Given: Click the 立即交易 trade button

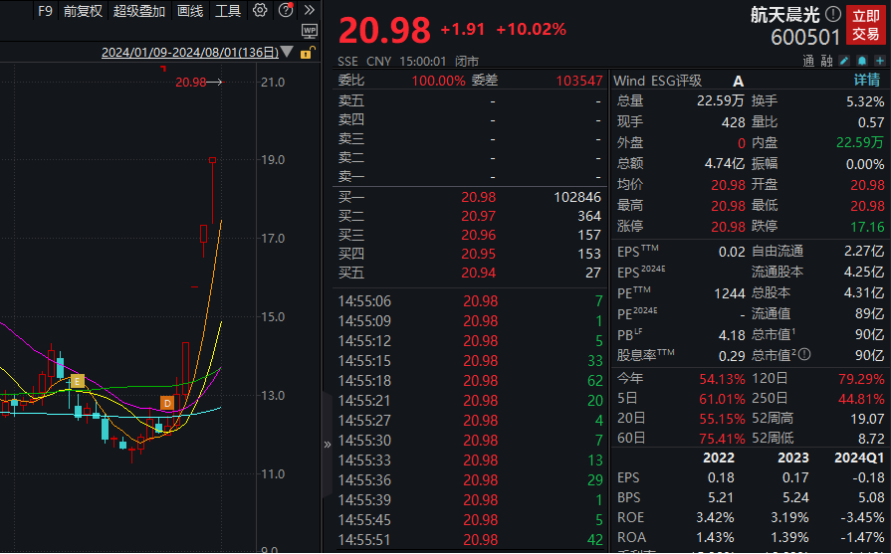Looking at the screenshot, I should [x=866, y=25].
